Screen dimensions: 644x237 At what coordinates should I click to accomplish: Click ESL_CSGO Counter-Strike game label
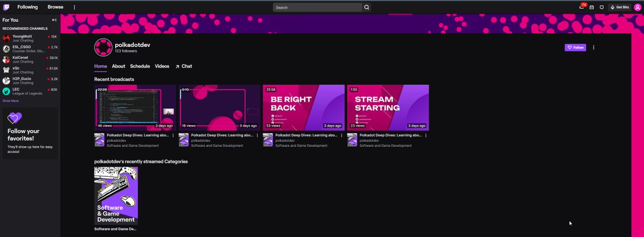(x=28, y=51)
